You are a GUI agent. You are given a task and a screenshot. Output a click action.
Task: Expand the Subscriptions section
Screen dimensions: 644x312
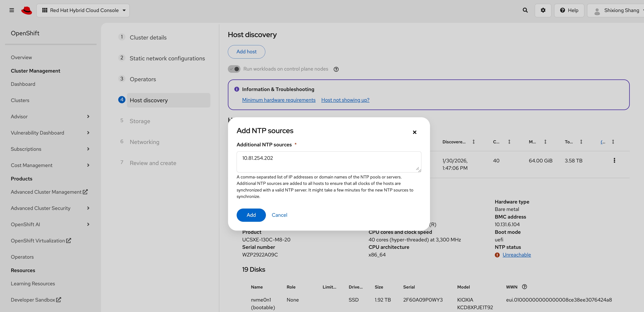pos(50,149)
